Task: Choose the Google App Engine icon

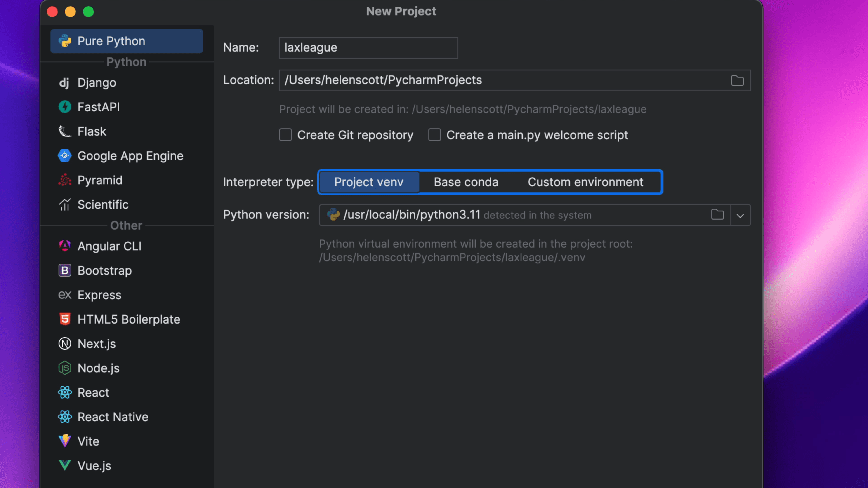Action: (x=65, y=156)
